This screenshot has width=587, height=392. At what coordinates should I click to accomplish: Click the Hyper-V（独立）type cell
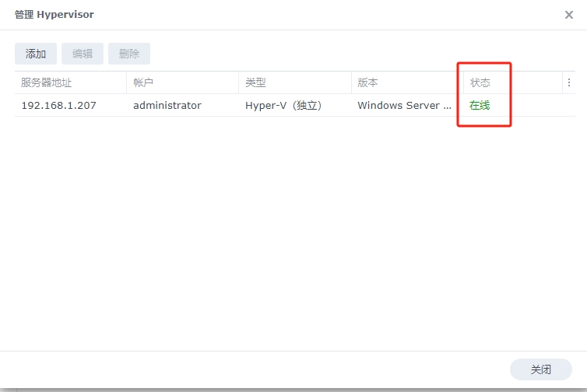[x=283, y=105]
